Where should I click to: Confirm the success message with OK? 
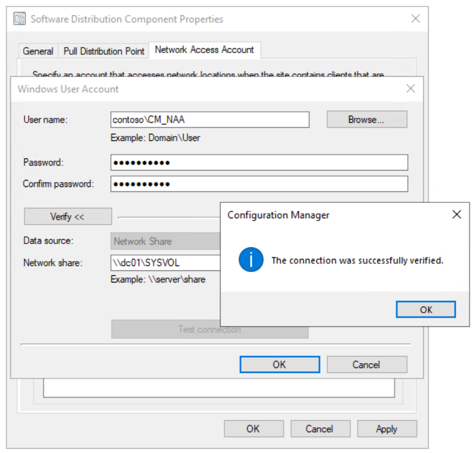426,309
